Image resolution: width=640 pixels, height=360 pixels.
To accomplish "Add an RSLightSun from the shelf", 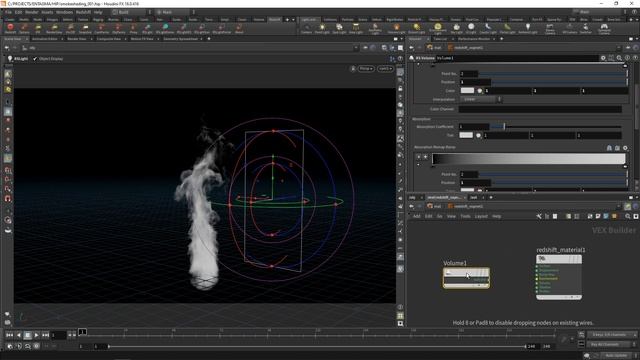I will tap(202, 28).
